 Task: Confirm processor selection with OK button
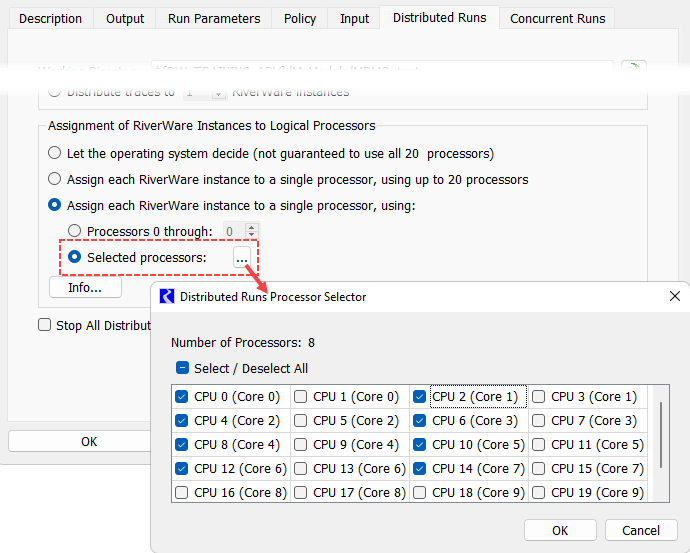(x=560, y=531)
